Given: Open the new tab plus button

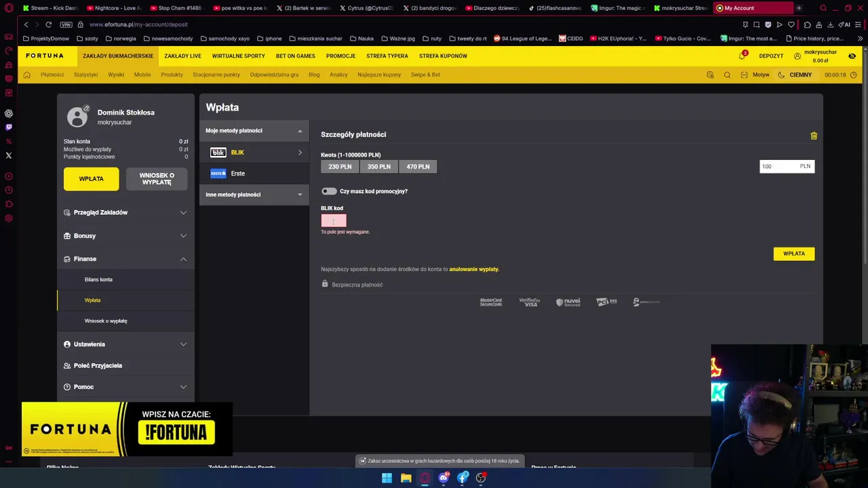Looking at the screenshot, I should coord(799,8).
